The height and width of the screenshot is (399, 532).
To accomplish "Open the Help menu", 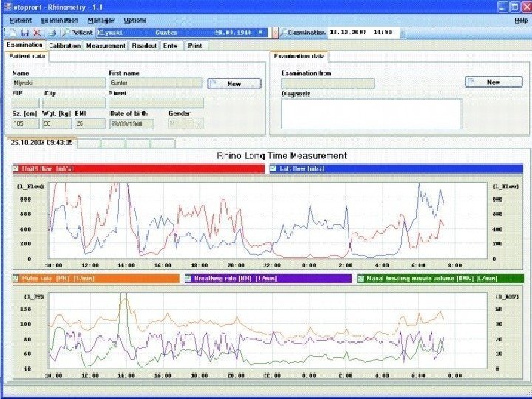I will click(x=521, y=21).
